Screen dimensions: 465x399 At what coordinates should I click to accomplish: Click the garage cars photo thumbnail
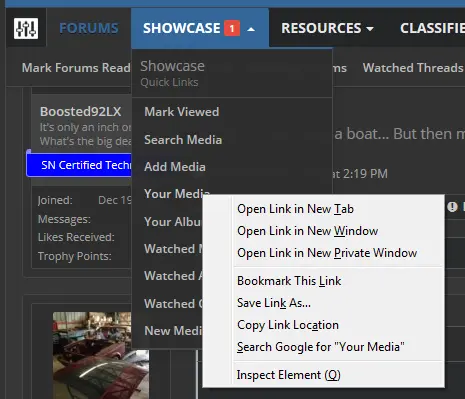[101, 355]
